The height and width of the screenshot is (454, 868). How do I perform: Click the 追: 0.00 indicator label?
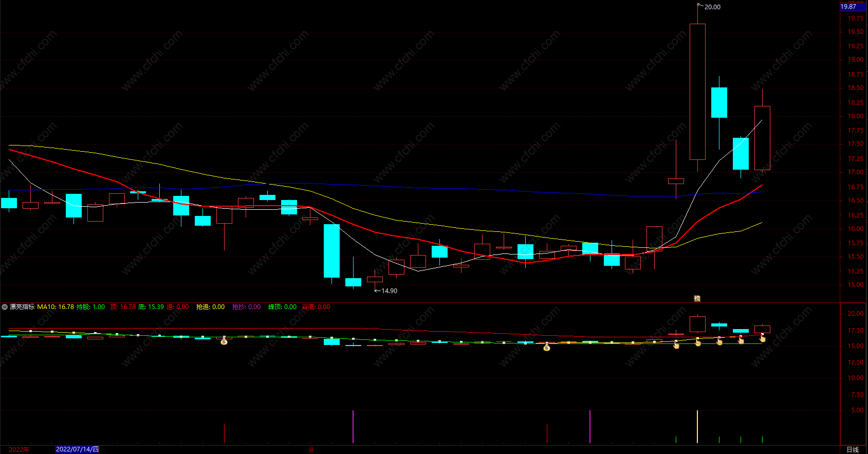pos(178,307)
